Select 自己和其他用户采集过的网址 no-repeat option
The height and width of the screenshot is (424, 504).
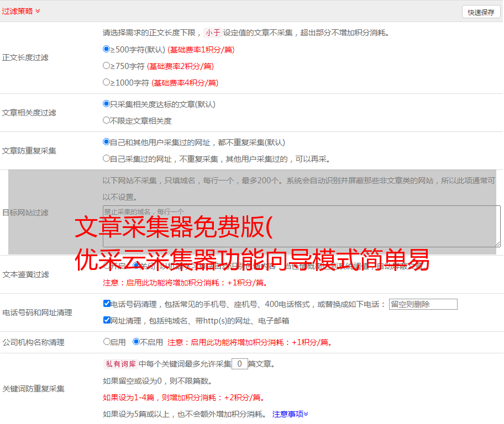(107, 142)
